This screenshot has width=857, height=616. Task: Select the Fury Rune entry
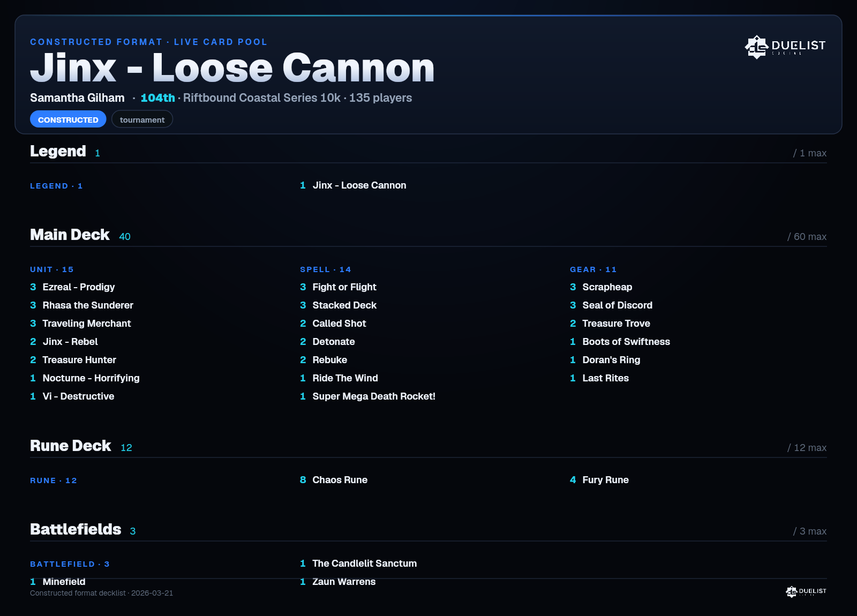click(599, 480)
